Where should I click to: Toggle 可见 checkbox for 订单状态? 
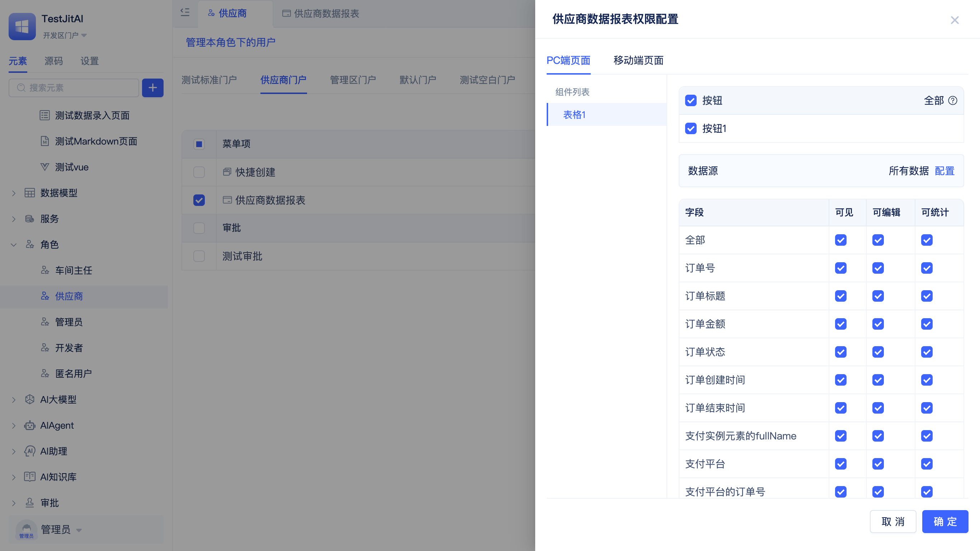[x=841, y=352]
